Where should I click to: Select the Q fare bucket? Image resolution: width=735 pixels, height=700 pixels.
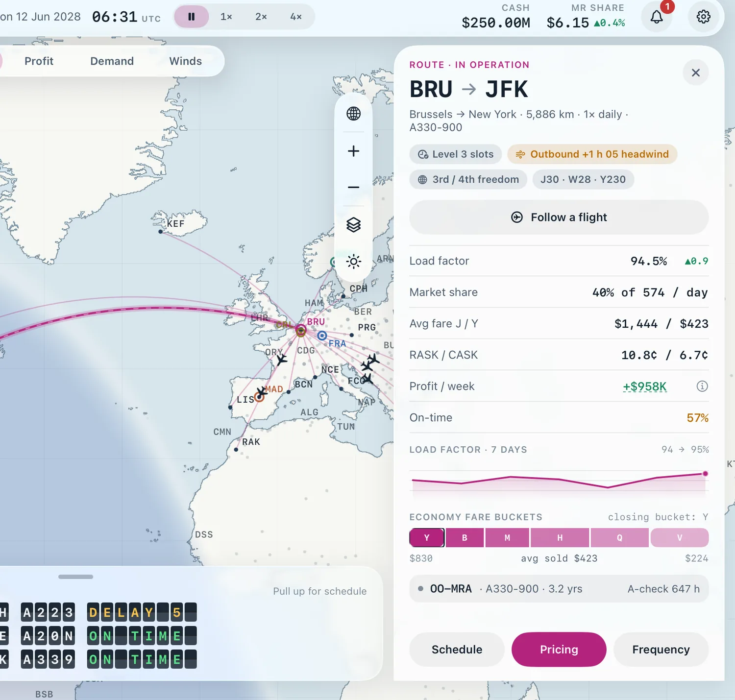pos(619,538)
